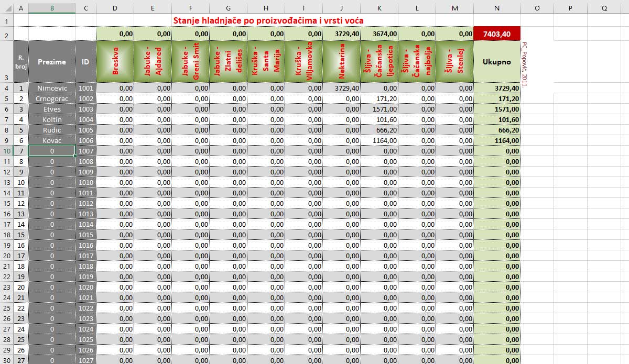Select row header 10
This screenshot has width=629, height=364.
[x=6, y=151]
